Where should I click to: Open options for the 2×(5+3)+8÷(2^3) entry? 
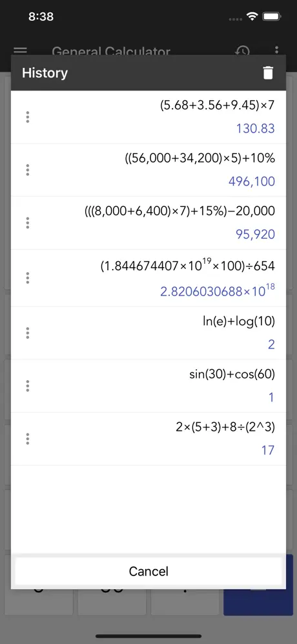28,439
